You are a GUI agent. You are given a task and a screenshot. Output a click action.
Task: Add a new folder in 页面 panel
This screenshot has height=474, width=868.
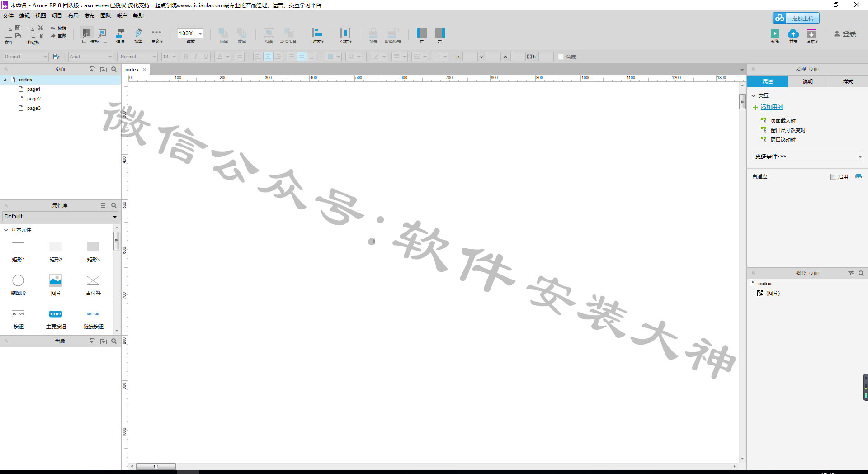click(104, 70)
